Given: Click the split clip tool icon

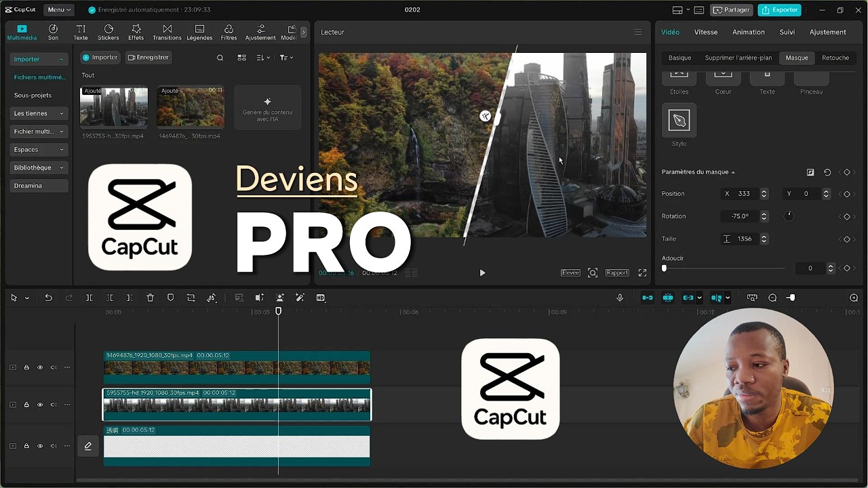Looking at the screenshot, I should 89,298.
